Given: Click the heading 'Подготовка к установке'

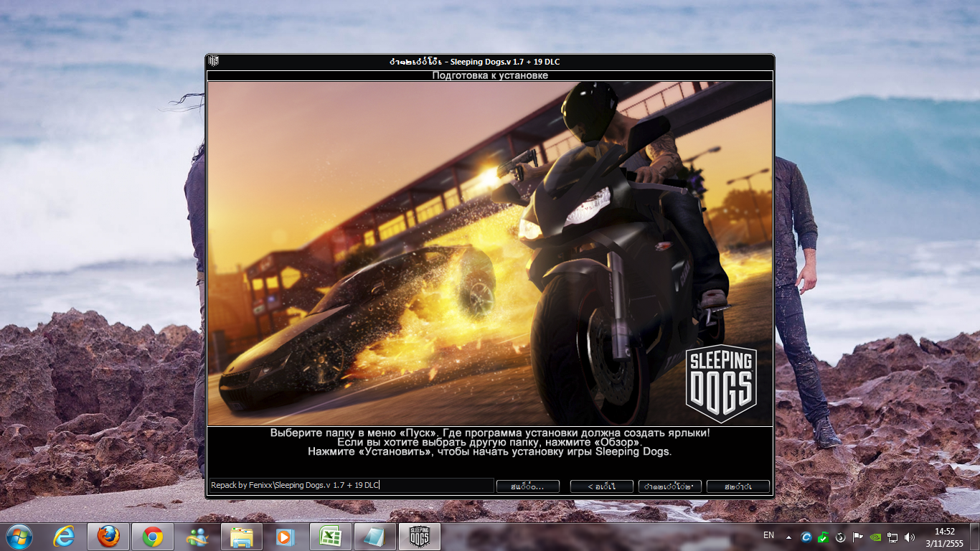Looking at the screenshot, I should click(x=490, y=75).
